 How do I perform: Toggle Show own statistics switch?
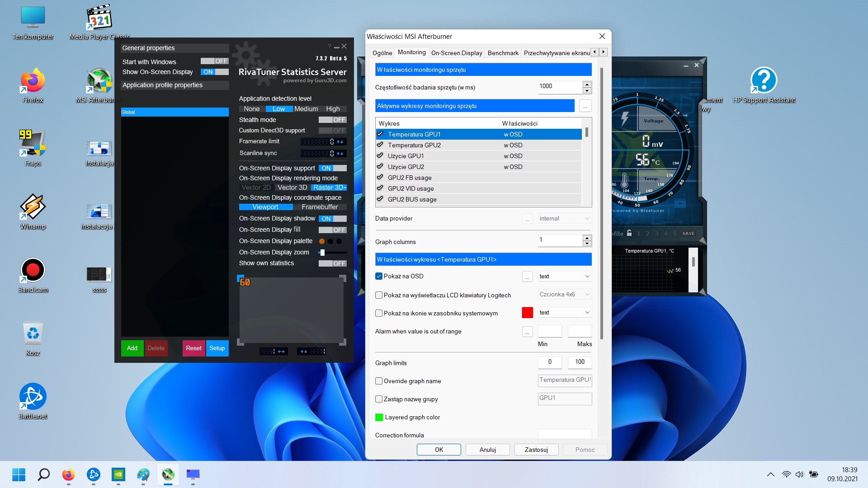click(333, 263)
